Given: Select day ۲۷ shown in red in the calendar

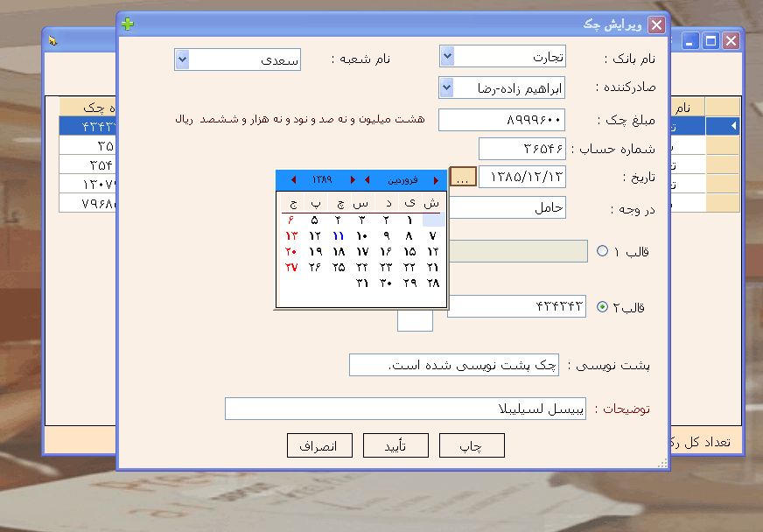Looking at the screenshot, I should tap(291, 267).
